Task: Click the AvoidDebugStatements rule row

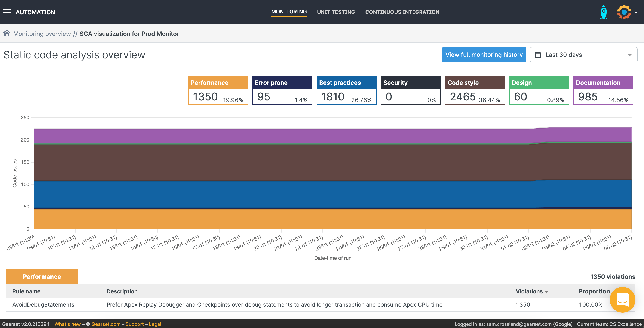Action: point(43,304)
